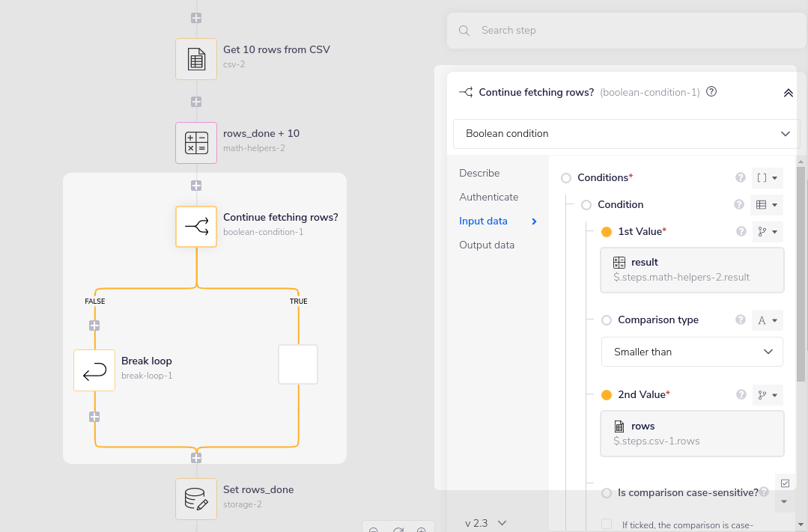Toggle the Conditions radio circle

tap(566, 178)
